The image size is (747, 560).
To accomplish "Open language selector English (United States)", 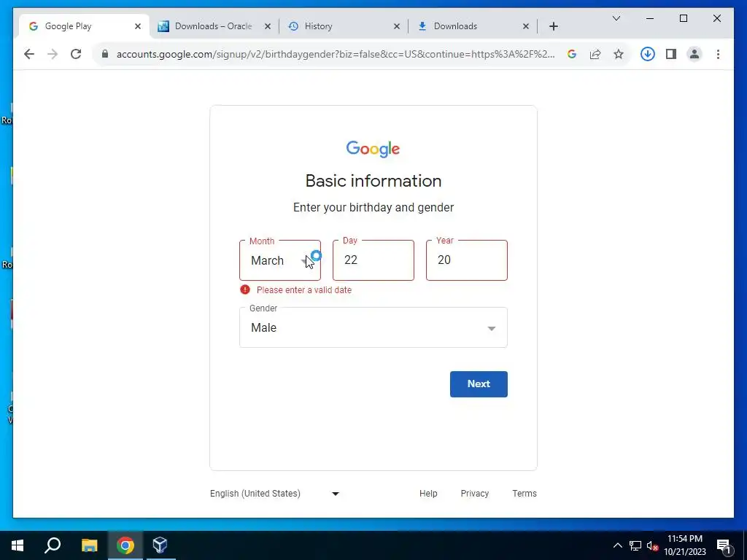I will (x=275, y=494).
